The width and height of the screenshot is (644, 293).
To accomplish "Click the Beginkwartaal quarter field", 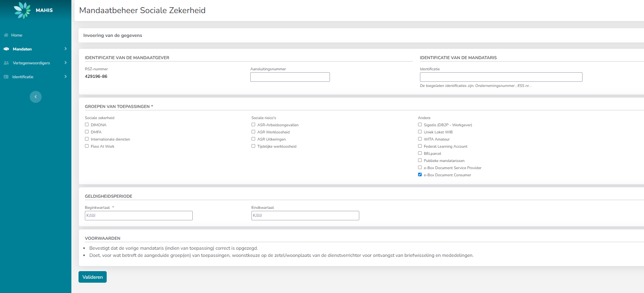I will [138, 216].
